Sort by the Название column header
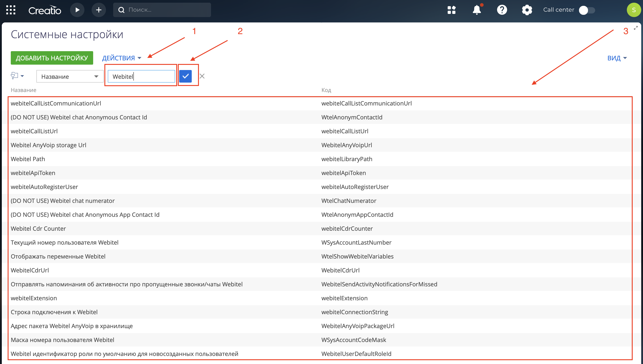The height and width of the screenshot is (364, 643). pyautogui.click(x=24, y=90)
